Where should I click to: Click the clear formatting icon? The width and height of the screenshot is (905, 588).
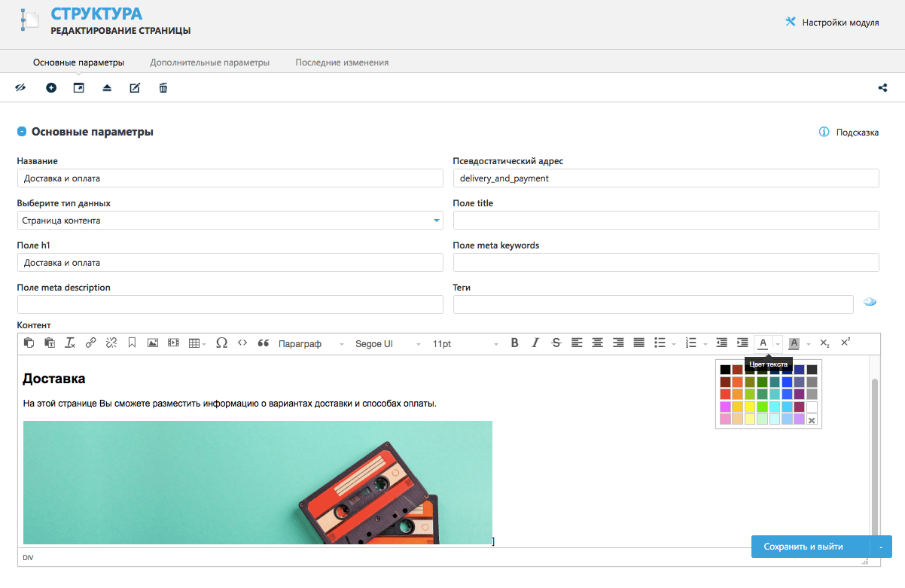70,343
